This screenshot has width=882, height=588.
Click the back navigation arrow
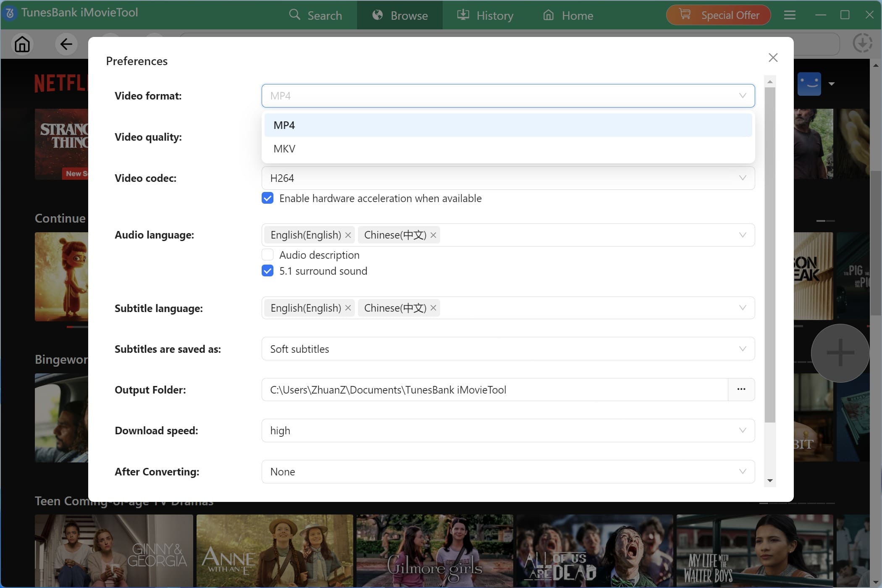66,44
